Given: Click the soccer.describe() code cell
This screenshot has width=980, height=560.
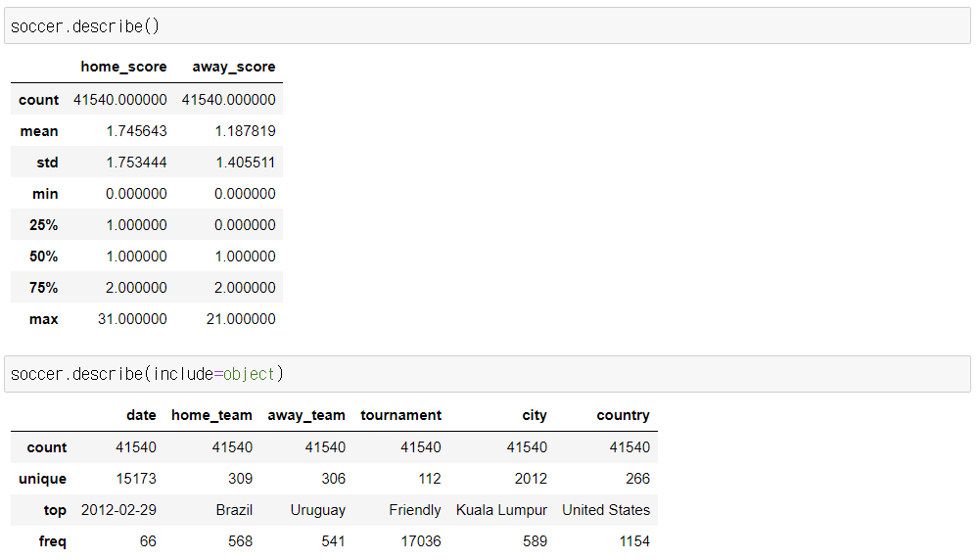Looking at the screenshot, I should 488,26.
